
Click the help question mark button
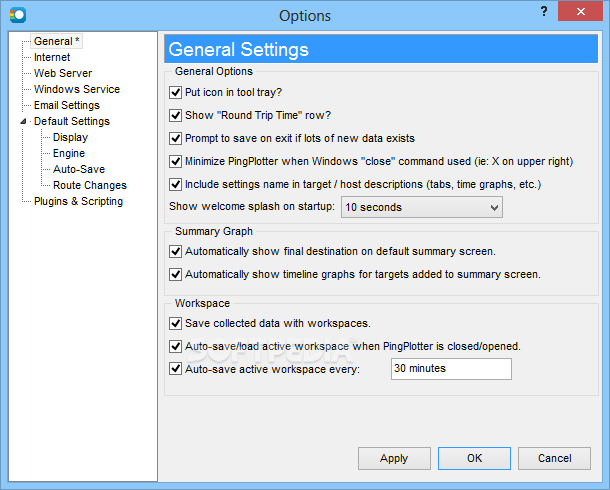tap(544, 12)
